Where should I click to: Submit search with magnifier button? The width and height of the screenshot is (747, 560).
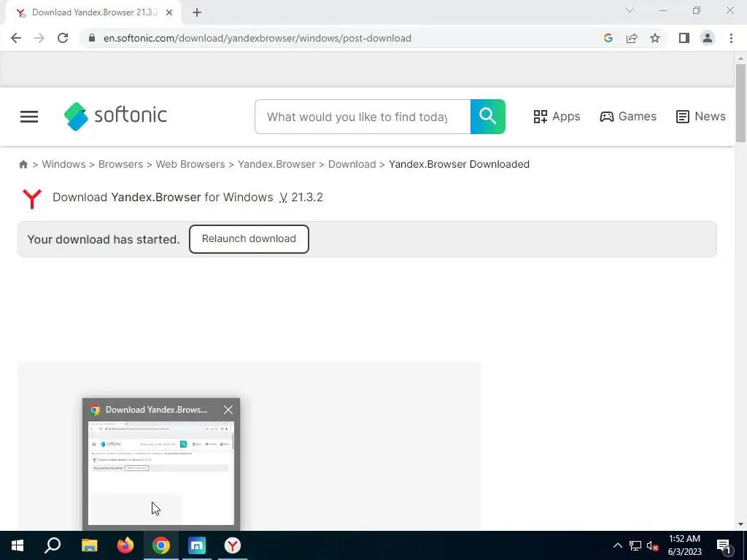click(488, 117)
